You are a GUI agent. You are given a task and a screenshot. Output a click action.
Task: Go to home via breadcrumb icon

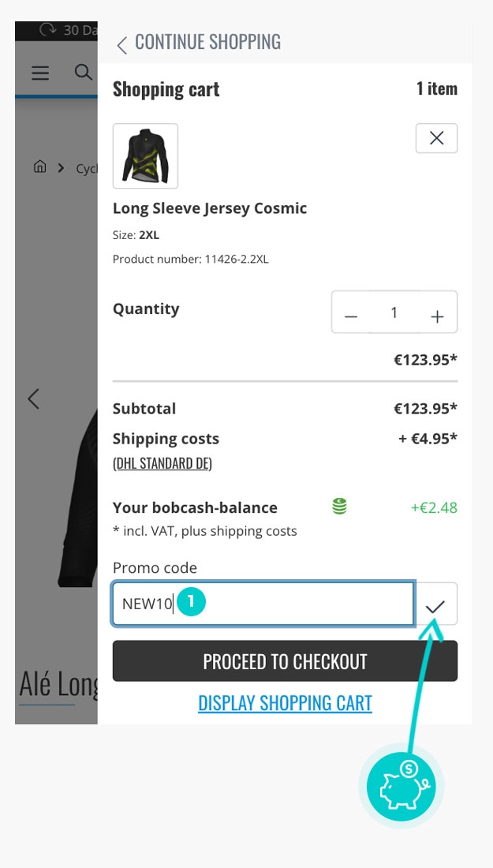click(x=39, y=166)
